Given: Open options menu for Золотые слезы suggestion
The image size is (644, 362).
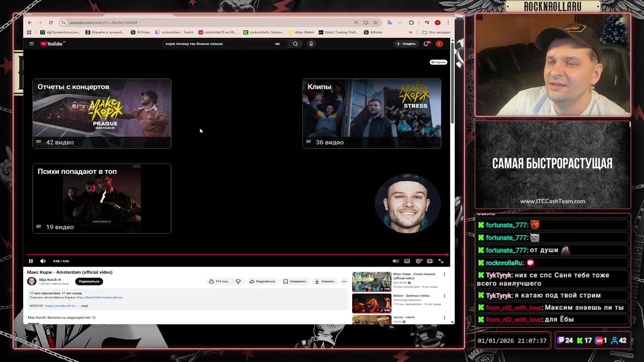Looking at the screenshot, I should coord(444,296).
